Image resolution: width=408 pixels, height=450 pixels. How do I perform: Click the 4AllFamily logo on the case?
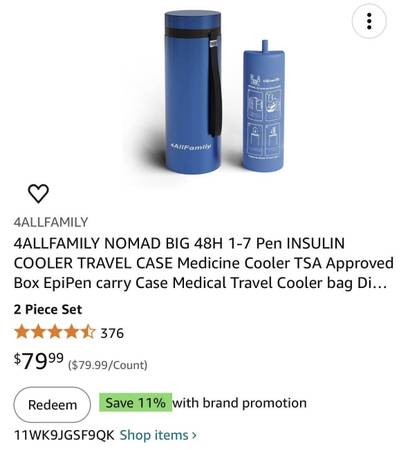(191, 147)
